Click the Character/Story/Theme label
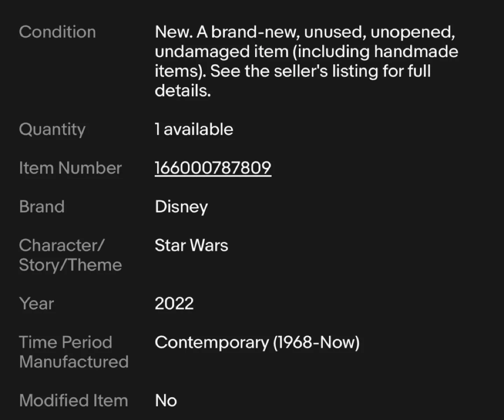The width and height of the screenshot is (504, 420). tap(70, 254)
